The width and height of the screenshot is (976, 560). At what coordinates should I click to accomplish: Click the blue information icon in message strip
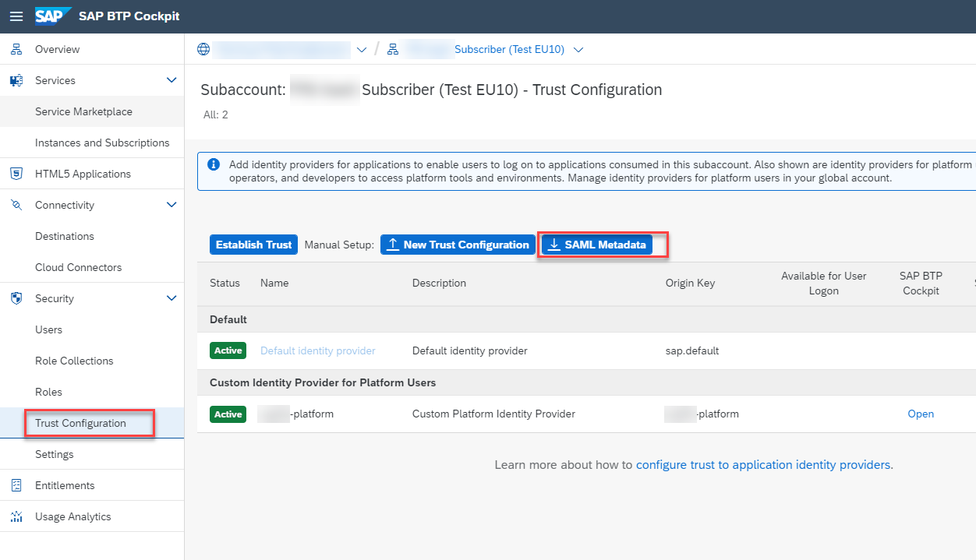(214, 164)
